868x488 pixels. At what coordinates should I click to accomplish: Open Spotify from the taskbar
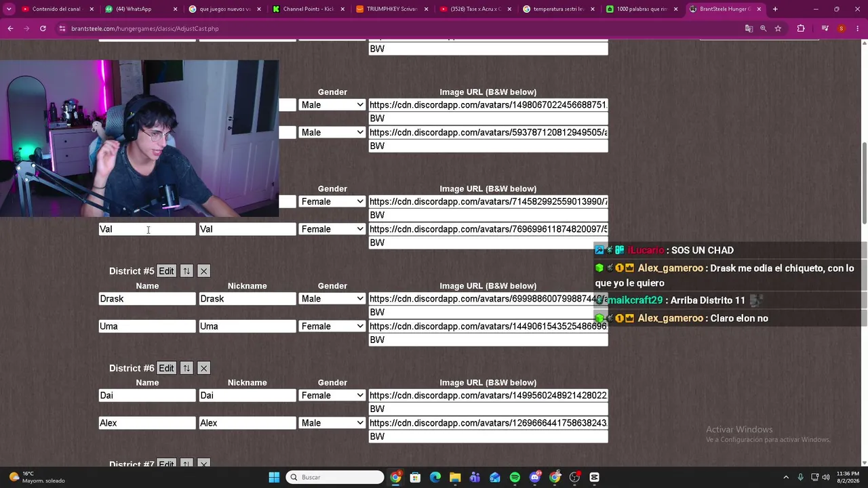coord(515,477)
